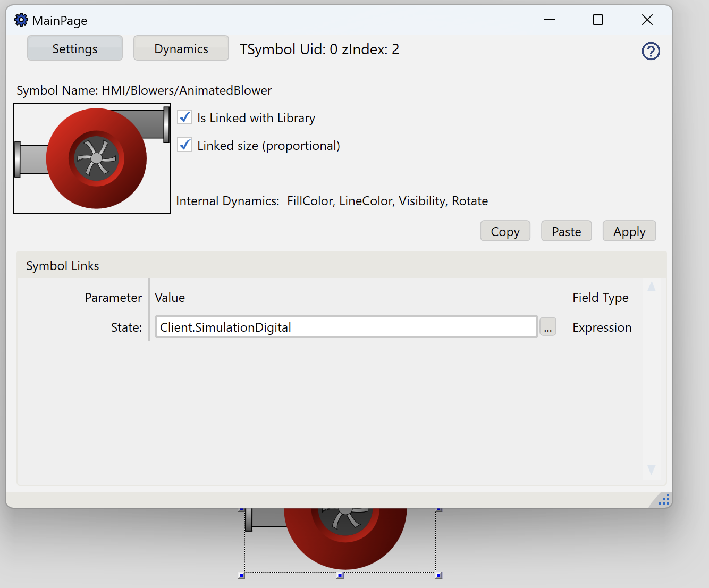Click Apply to save symbol changes
Screen dimensions: 709x588
tap(629, 231)
